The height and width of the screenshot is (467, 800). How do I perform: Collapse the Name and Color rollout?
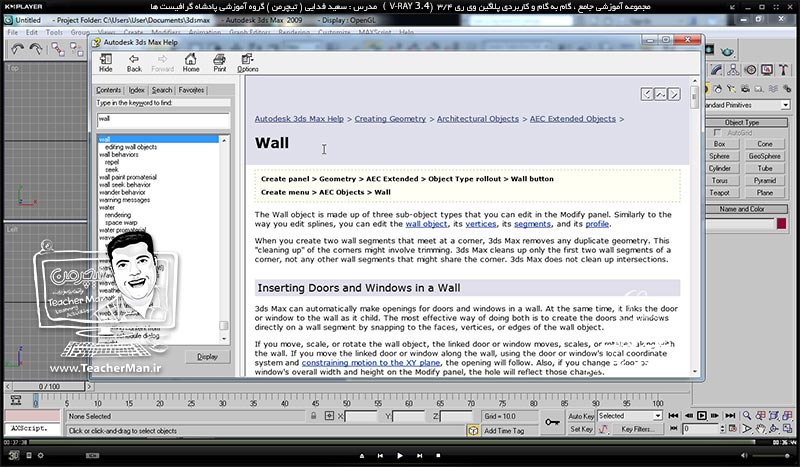point(742,209)
